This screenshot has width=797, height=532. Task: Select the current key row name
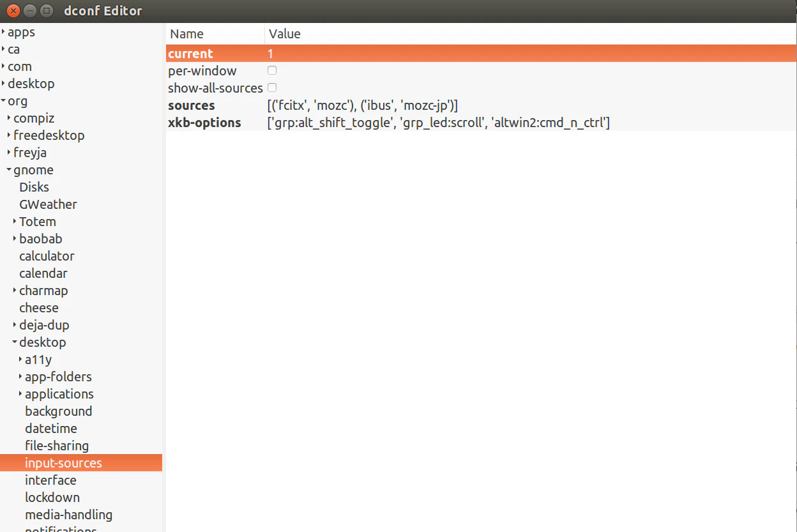pos(190,54)
